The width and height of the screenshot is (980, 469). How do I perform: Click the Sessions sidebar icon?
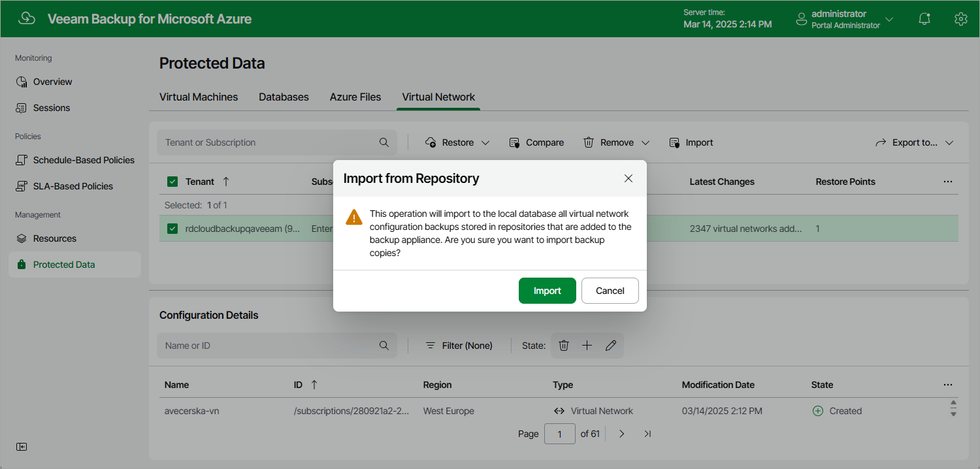22,108
